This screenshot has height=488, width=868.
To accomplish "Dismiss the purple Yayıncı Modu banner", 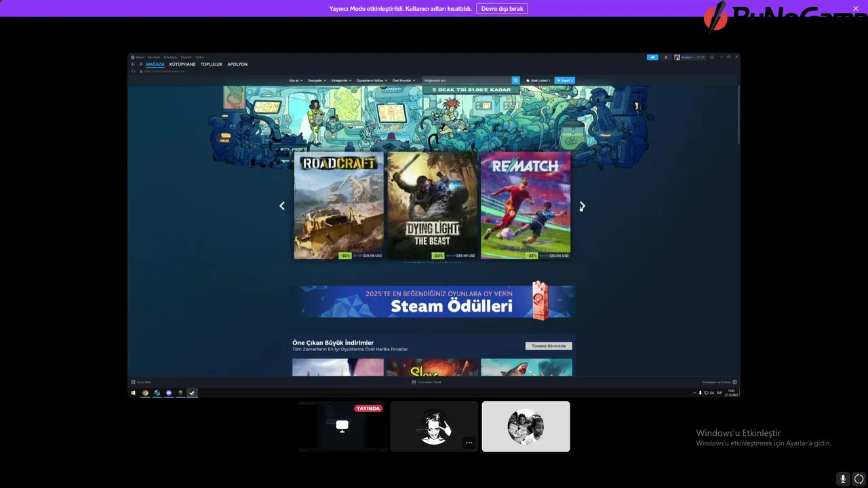I will [855, 8].
